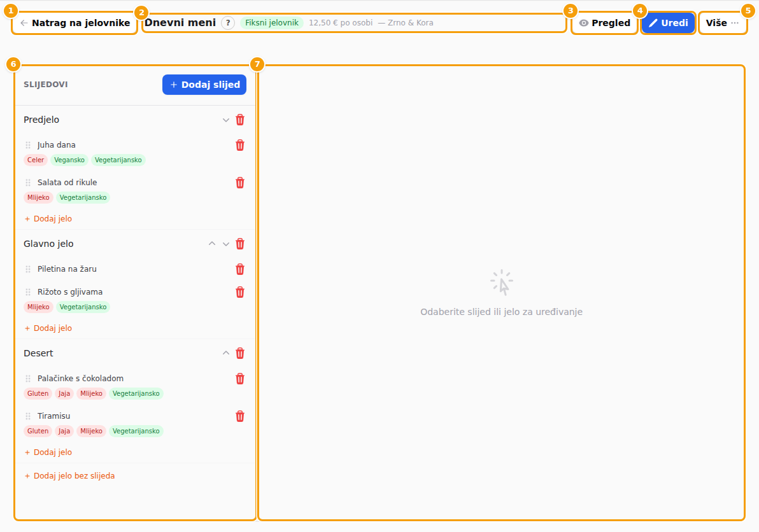Move Predjelo course down with chevron
Viewport: 759px width, 532px height.
tap(225, 120)
